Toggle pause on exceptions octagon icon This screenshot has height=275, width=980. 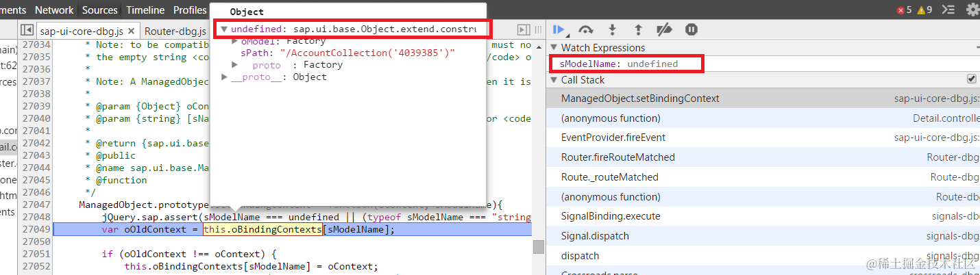click(691, 29)
